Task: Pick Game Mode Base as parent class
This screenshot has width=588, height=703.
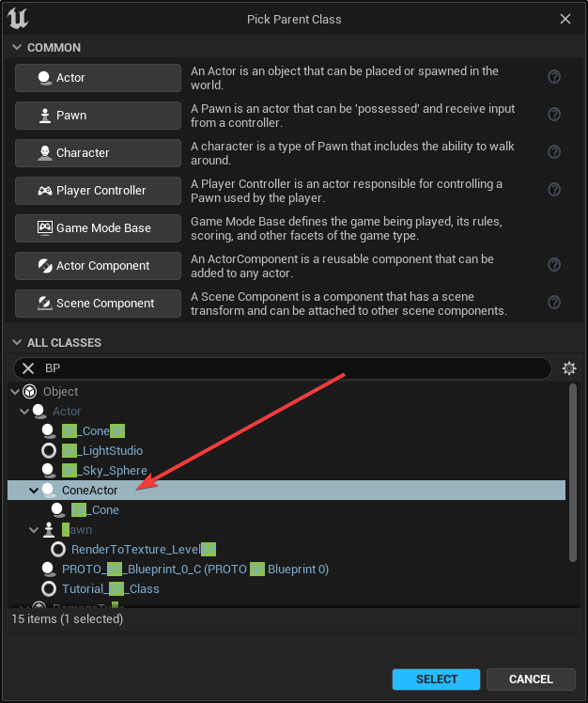Action: click(x=98, y=228)
